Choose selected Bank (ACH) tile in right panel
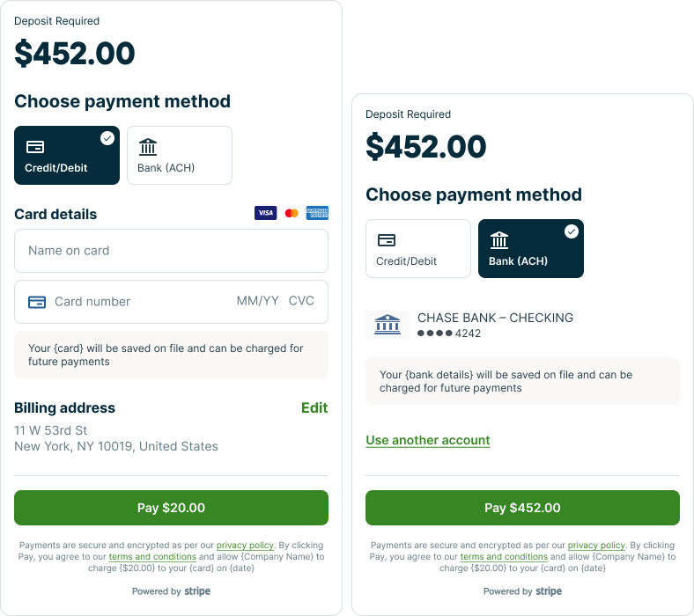 (x=530, y=249)
